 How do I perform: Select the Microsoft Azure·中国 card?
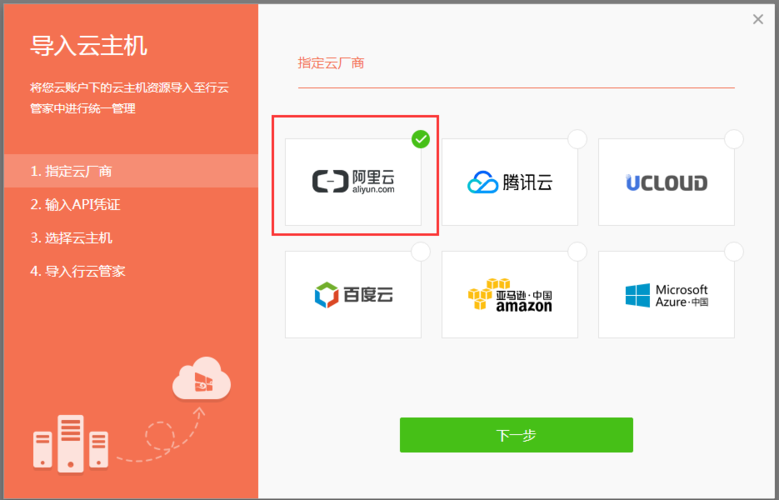click(666, 295)
